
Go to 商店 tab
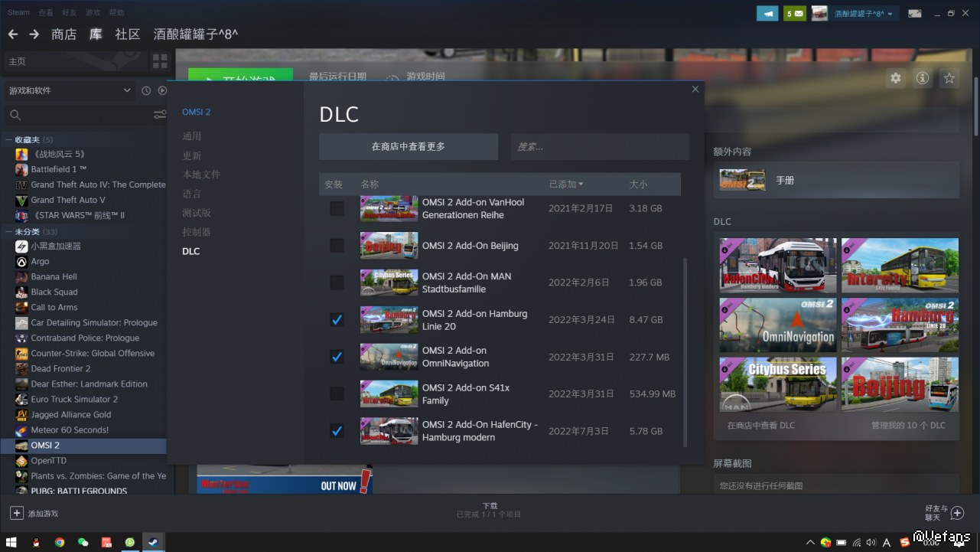pyautogui.click(x=64, y=34)
